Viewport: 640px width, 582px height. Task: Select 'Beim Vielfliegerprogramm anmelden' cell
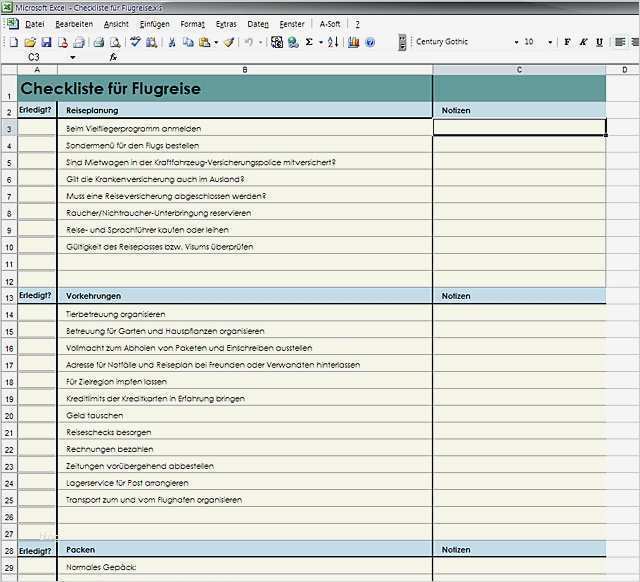pos(245,129)
